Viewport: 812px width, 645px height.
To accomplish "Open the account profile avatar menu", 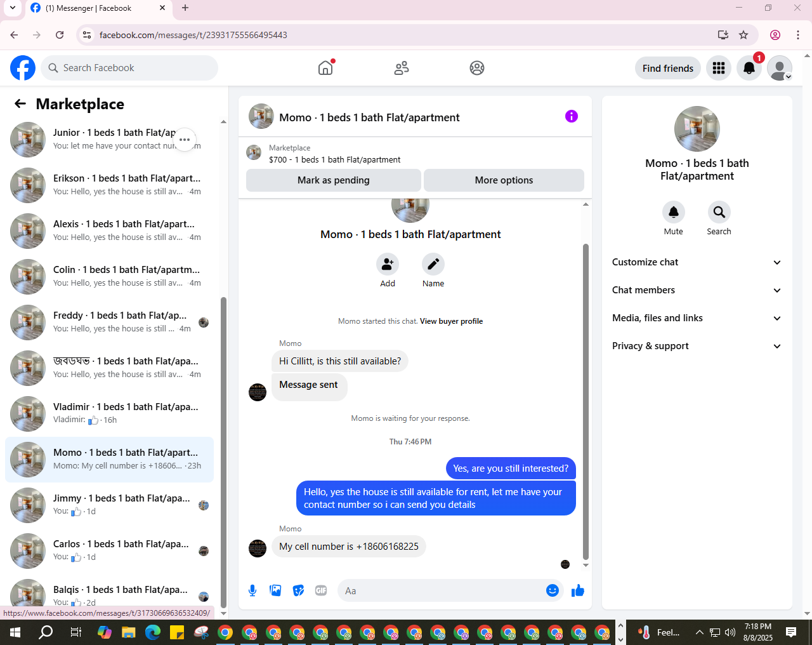I will (780, 68).
